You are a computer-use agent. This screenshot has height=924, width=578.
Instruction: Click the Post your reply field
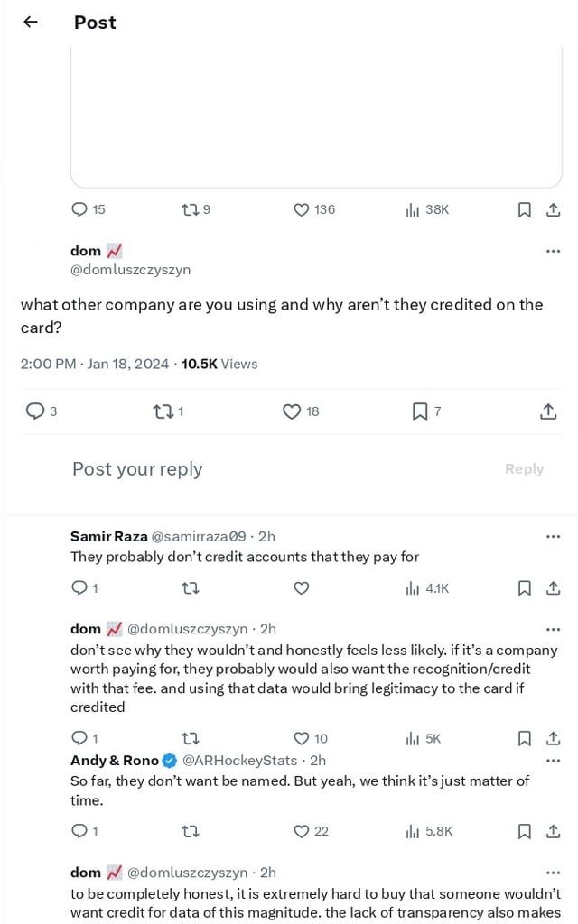pos(136,468)
